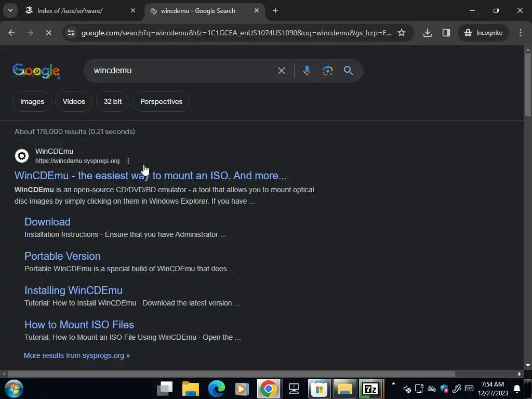
Task: Select the Perspectives filter chip
Action: [162, 101]
